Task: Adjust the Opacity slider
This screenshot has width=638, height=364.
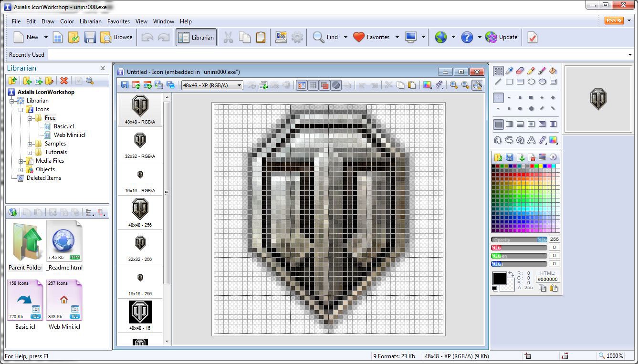Action: [519, 239]
